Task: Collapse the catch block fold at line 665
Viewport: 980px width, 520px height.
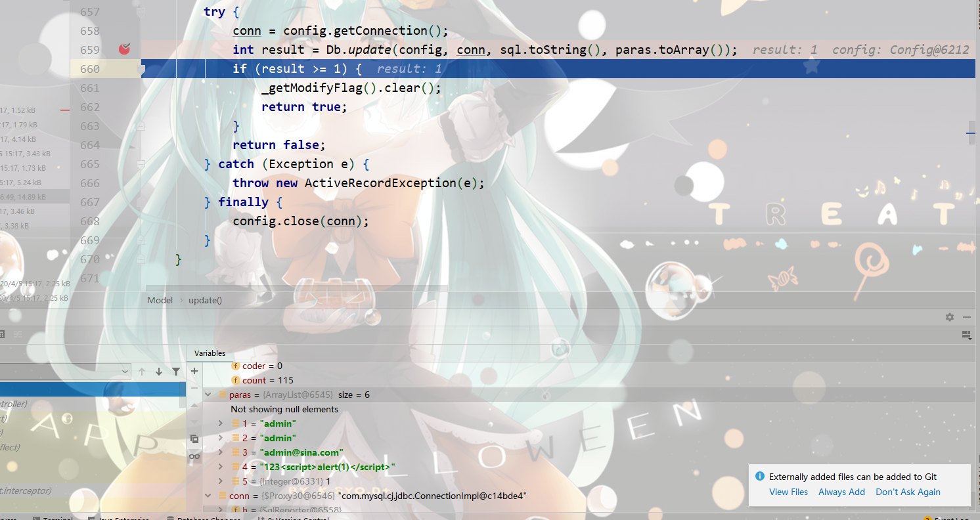Action: click(x=141, y=164)
